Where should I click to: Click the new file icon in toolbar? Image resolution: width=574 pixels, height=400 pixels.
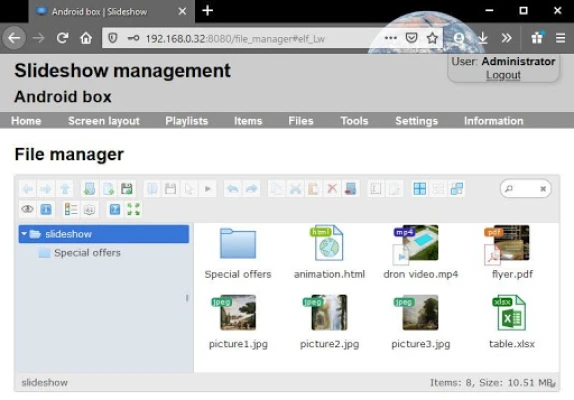(108, 189)
